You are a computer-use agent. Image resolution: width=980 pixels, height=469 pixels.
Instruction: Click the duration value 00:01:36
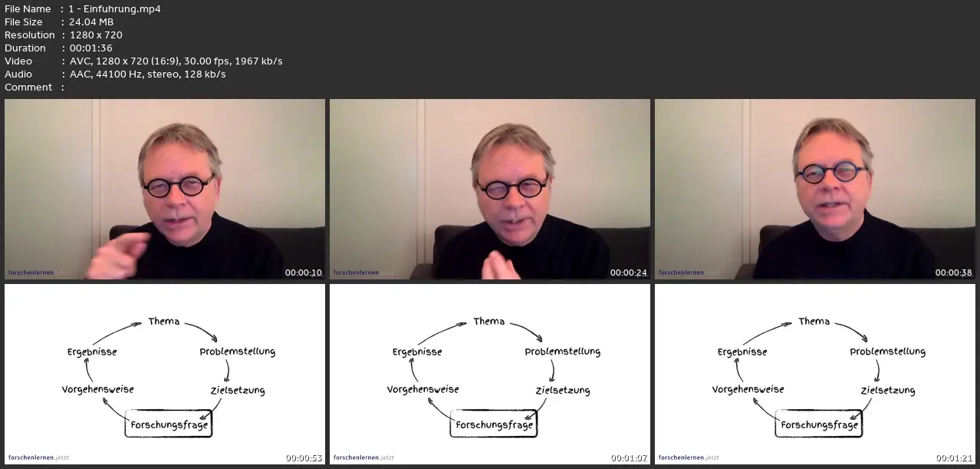[91, 48]
